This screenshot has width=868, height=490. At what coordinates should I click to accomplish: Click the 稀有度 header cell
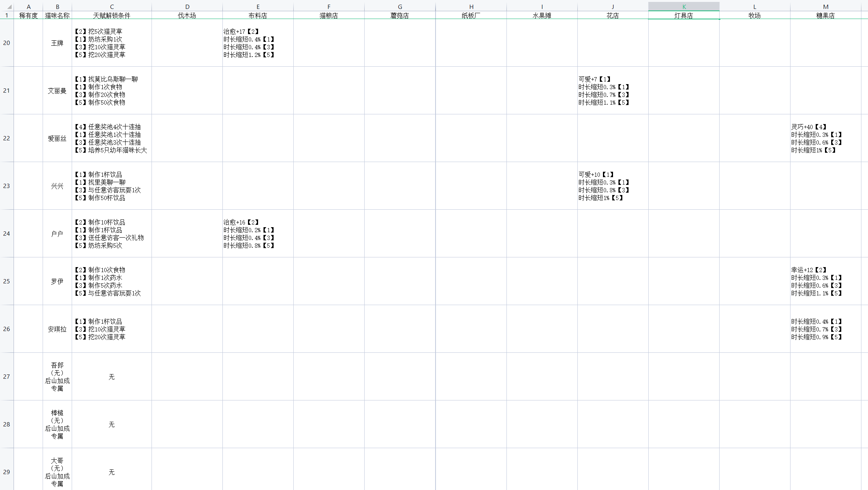(28, 16)
